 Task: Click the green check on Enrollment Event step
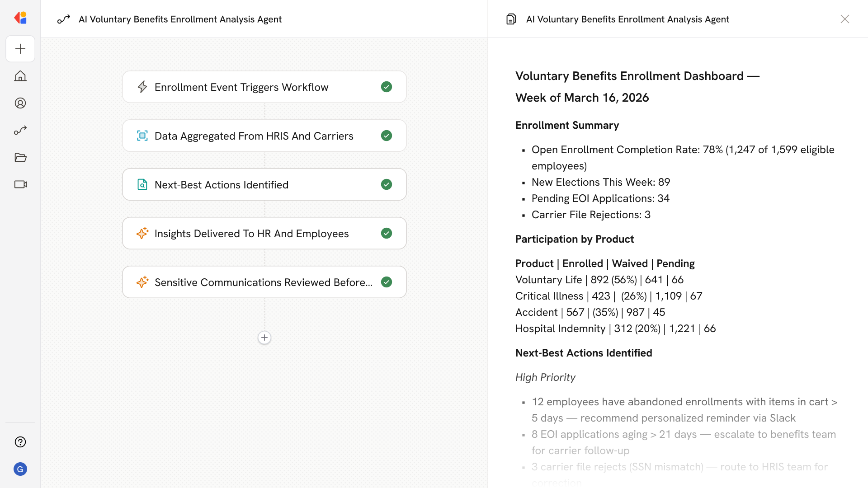click(x=386, y=87)
